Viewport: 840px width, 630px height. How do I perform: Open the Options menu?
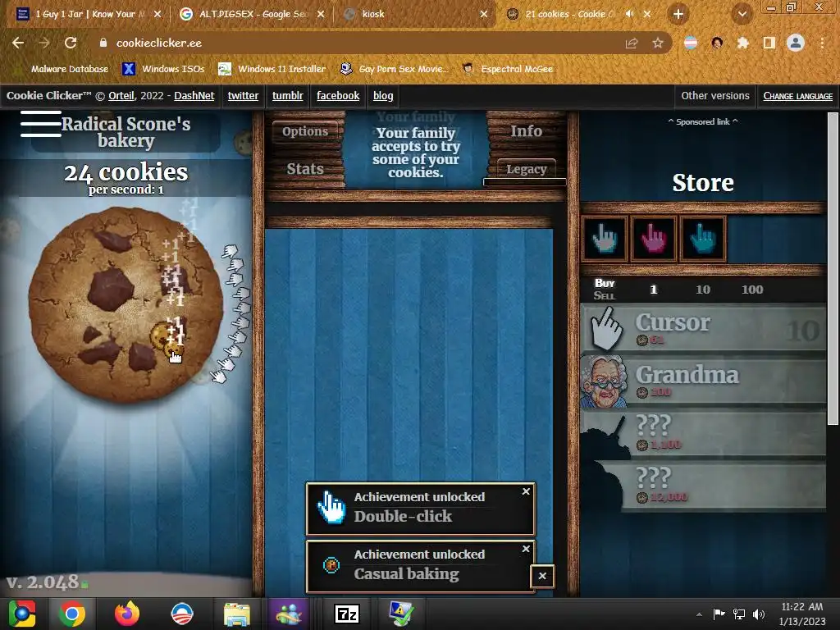(x=305, y=131)
